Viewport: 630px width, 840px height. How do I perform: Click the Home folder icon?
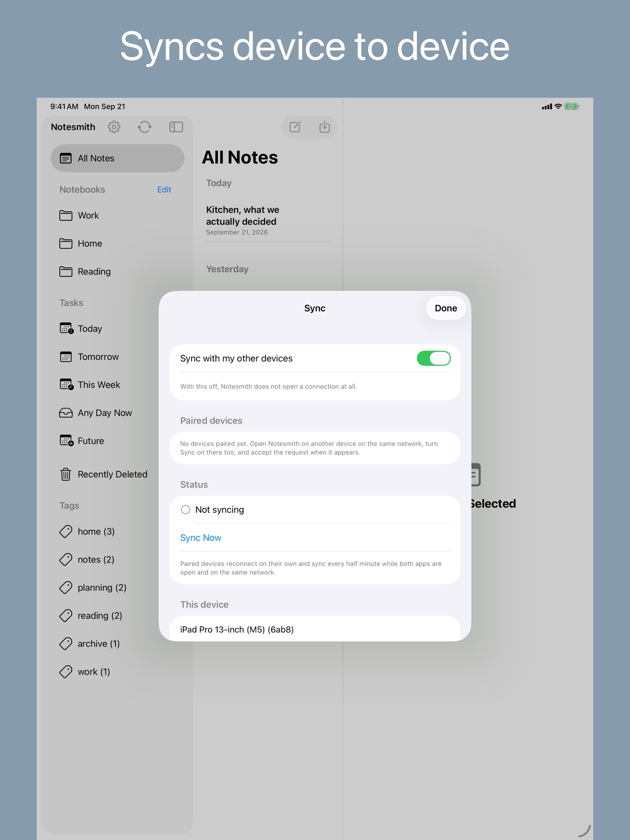(x=65, y=243)
